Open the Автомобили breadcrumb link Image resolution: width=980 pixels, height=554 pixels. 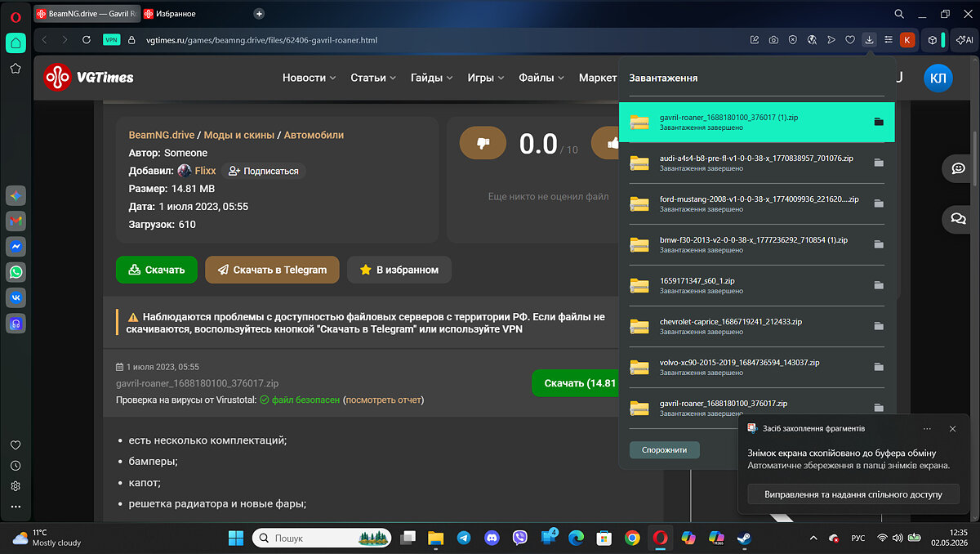click(314, 135)
